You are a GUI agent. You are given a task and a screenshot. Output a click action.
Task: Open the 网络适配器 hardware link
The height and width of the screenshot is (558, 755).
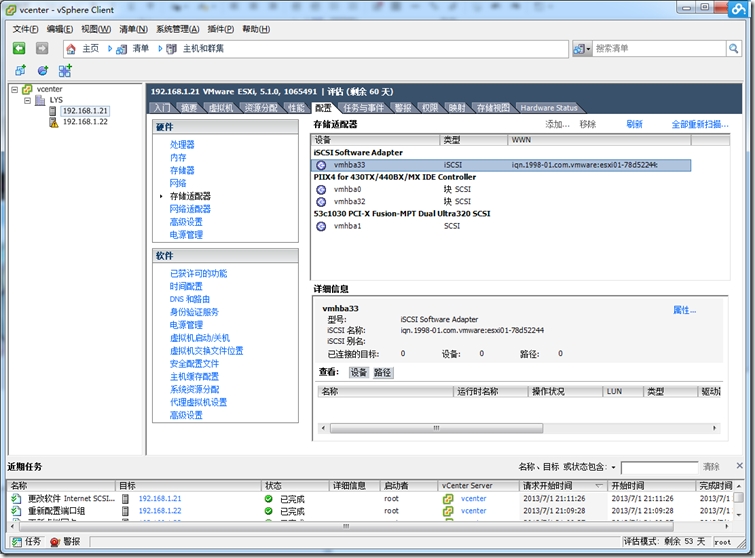pyautogui.click(x=190, y=209)
